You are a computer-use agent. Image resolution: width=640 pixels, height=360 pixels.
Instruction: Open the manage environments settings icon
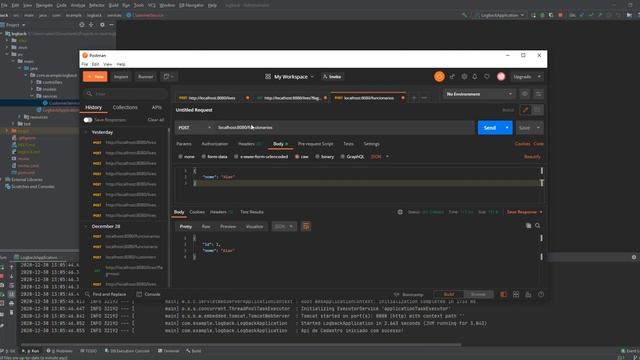tap(538, 94)
